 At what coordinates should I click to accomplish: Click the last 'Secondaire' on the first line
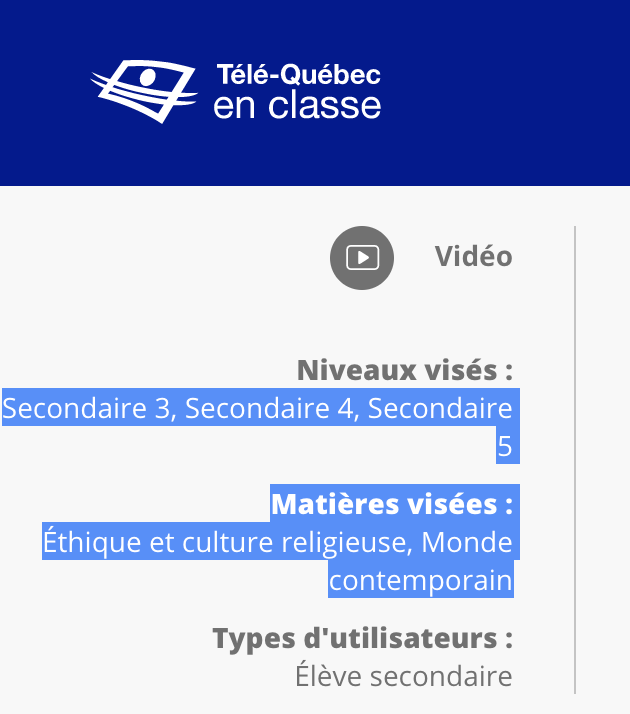pos(440,408)
